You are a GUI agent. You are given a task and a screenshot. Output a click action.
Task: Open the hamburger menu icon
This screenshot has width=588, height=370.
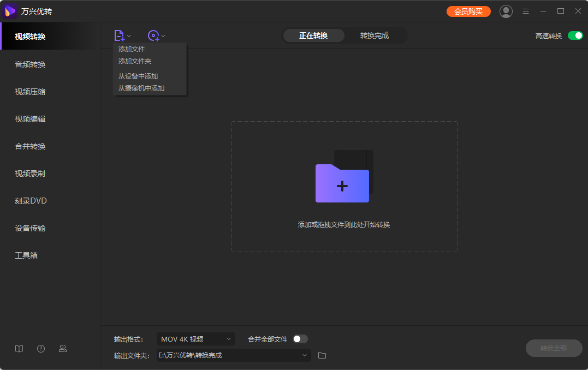(x=526, y=11)
